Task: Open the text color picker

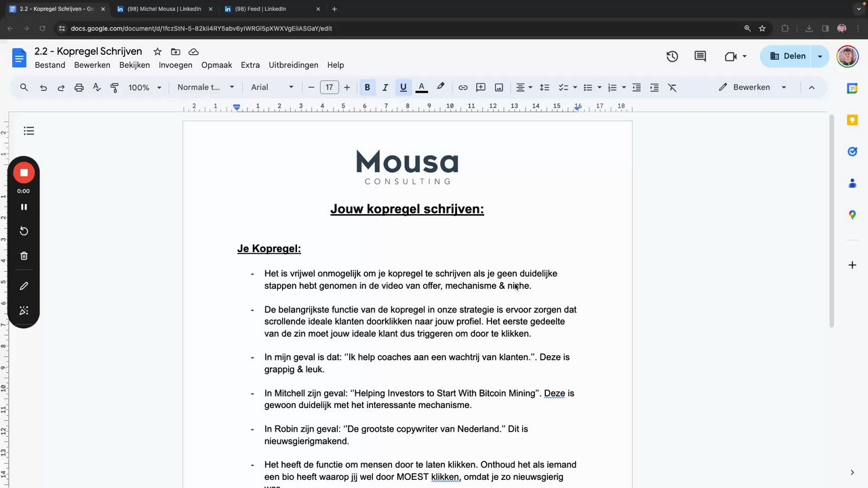Action: pos(421,87)
